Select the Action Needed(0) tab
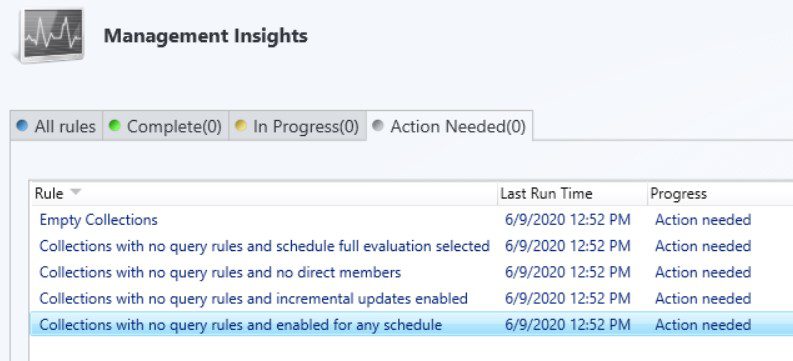This screenshot has height=361, width=793. [449, 126]
